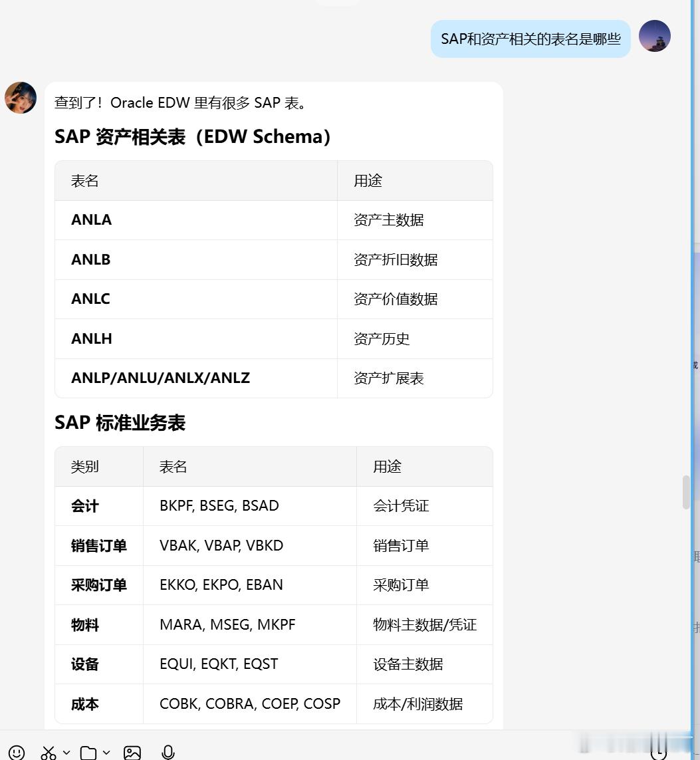Click the 'COBK, COBRA, COEP, COSP' cell
The image size is (700, 760).
(249, 703)
